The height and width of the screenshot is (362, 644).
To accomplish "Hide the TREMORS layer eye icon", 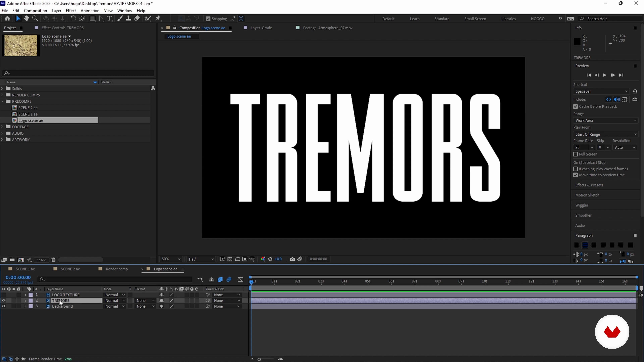I will click(x=4, y=301).
